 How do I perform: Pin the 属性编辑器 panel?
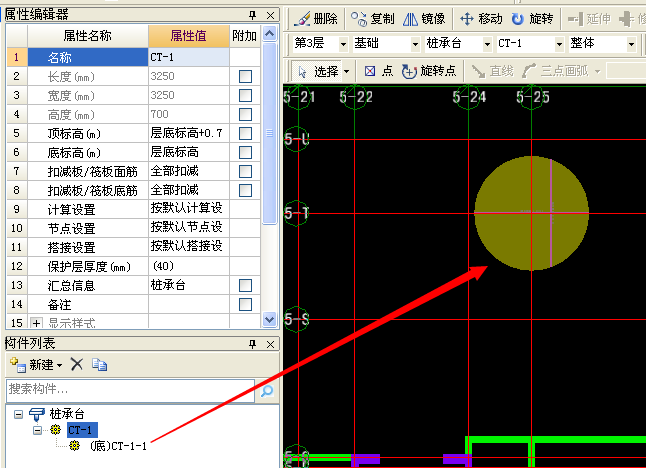point(253,15)
